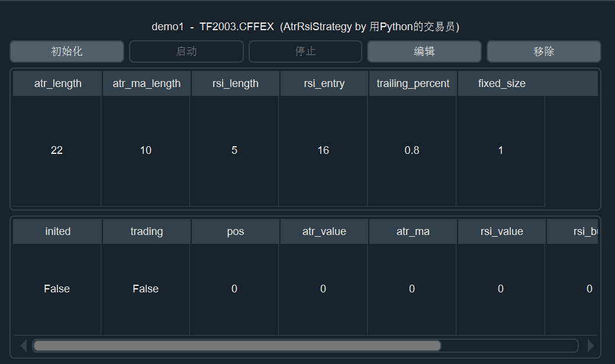Select the atr_length value cell 22
The width and height of the screenshot is (615, 364).
click(x=57, y=150)
